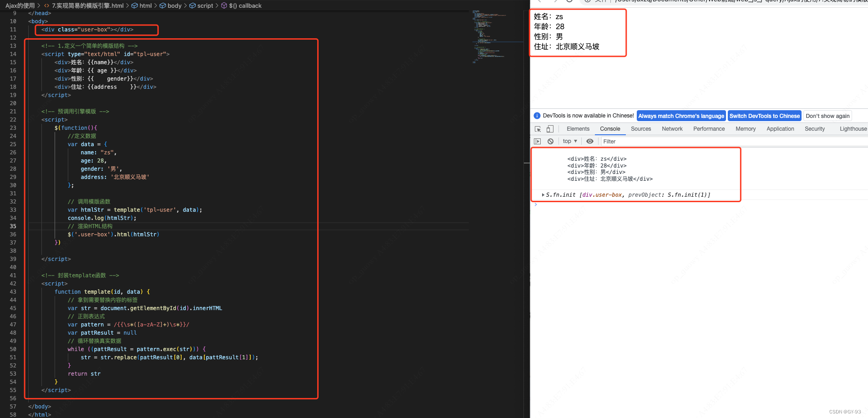868x418 pixels.
Task: Focus the console Filter input field
Action: click(x=734, y=142)
